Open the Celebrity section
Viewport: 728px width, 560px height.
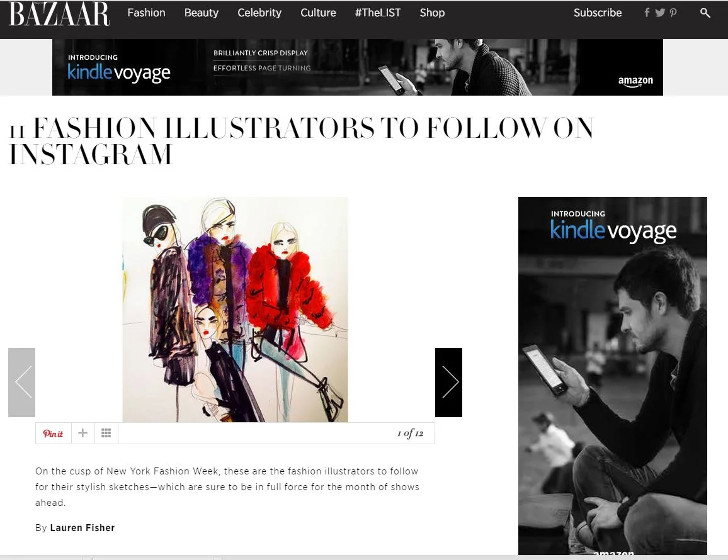(x=259, y=13)
